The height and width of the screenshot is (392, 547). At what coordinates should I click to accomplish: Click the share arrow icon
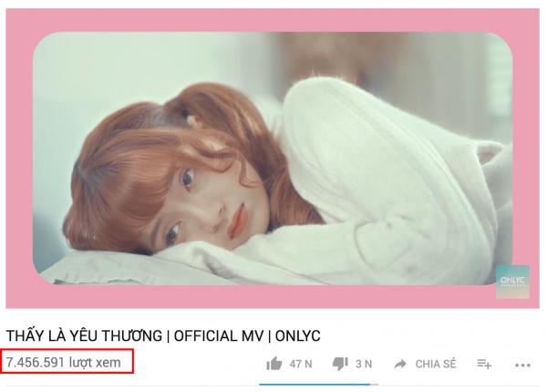[x=400, y=364]
